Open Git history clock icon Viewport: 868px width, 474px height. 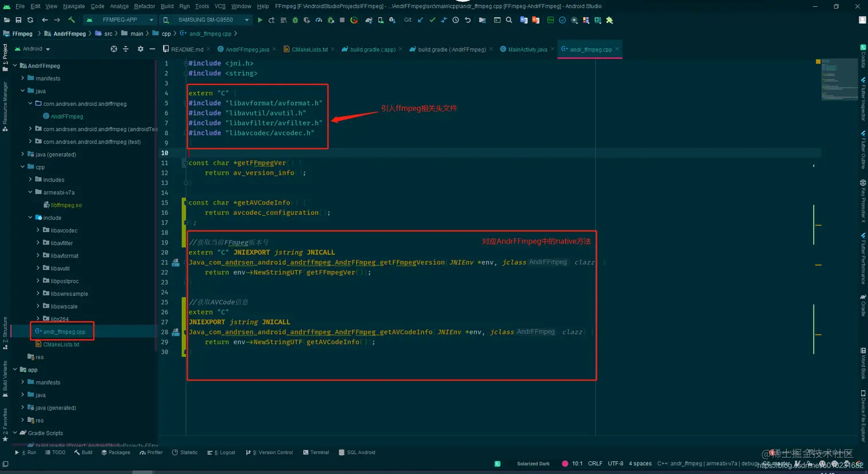pyautogui.click(x=456, y=20)
